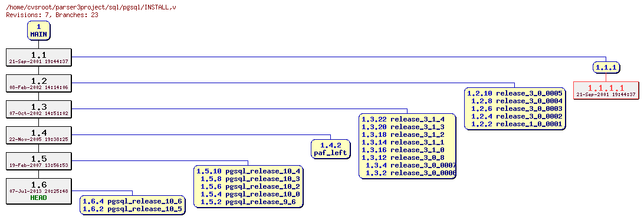Select revision 1.5 box
Viewport: 644px width, 220px height.
coord(38,161)
